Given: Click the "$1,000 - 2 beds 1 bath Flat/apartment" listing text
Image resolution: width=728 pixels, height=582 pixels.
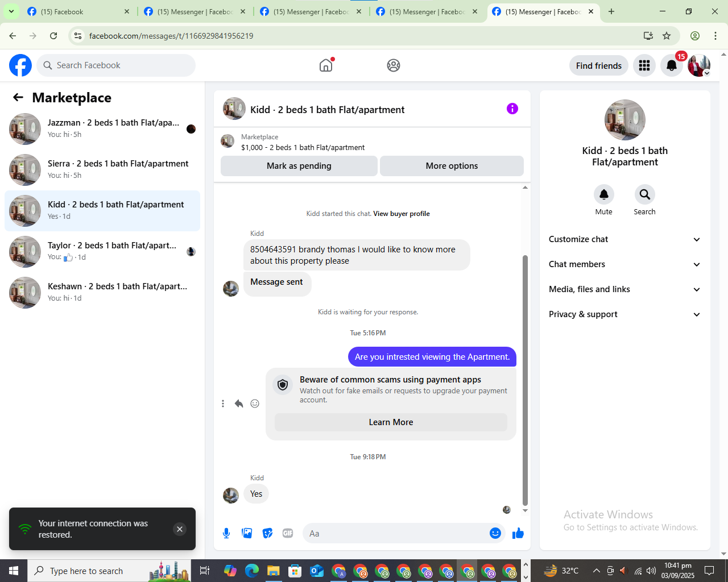Looking at the screenshot, I should (303, 147).
